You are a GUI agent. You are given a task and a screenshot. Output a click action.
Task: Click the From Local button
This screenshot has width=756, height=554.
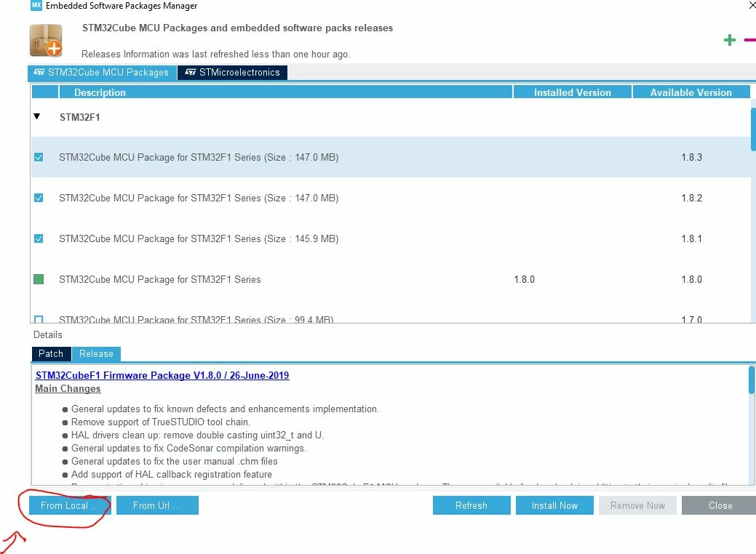click(x=70, y=505)
